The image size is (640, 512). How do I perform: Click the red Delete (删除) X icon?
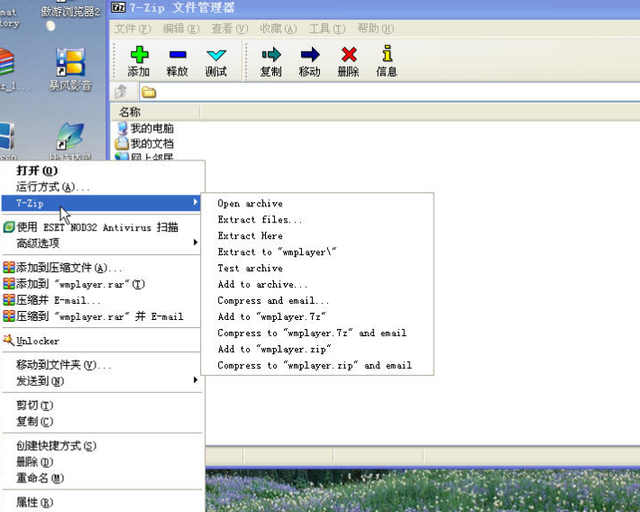point(349,54)
